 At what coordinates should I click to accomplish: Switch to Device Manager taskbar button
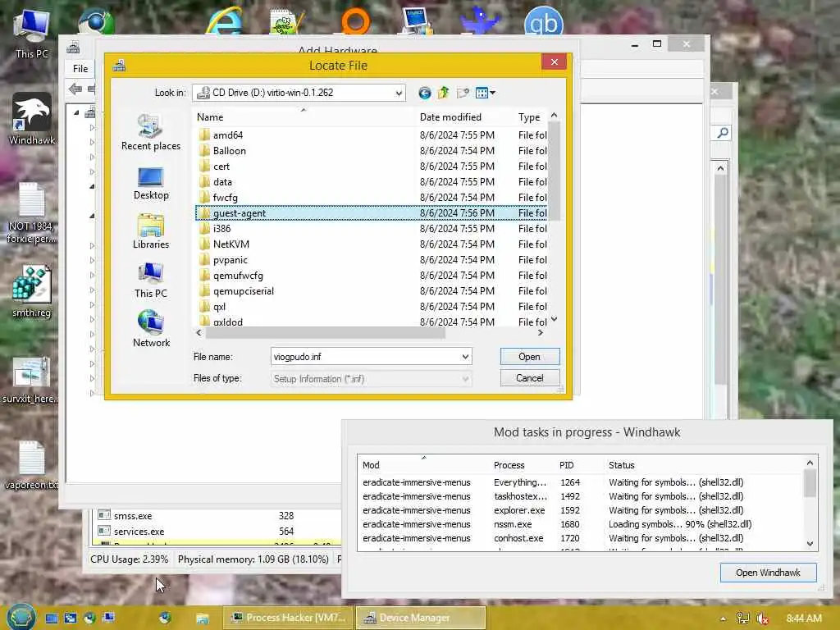[421, 618]
